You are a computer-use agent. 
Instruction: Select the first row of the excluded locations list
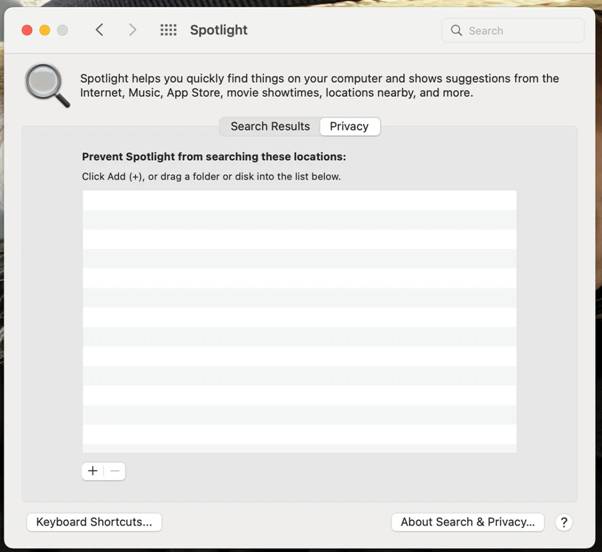coord(299,200)
